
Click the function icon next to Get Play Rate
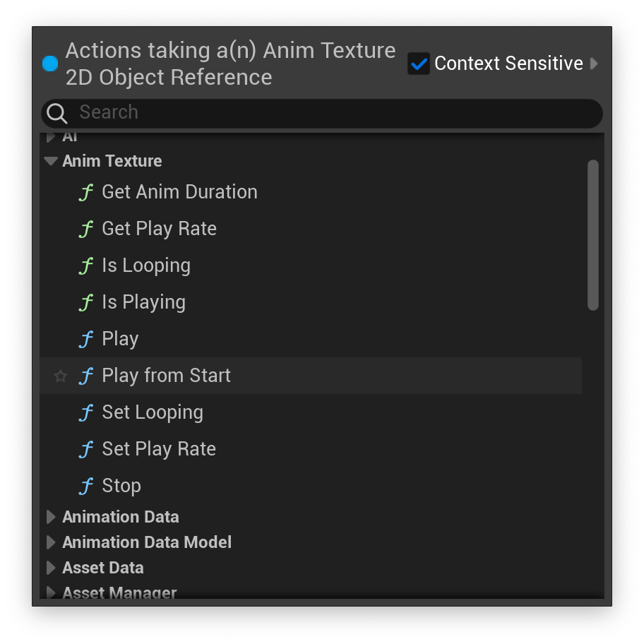pyautogui.click(x=86, y=229)
